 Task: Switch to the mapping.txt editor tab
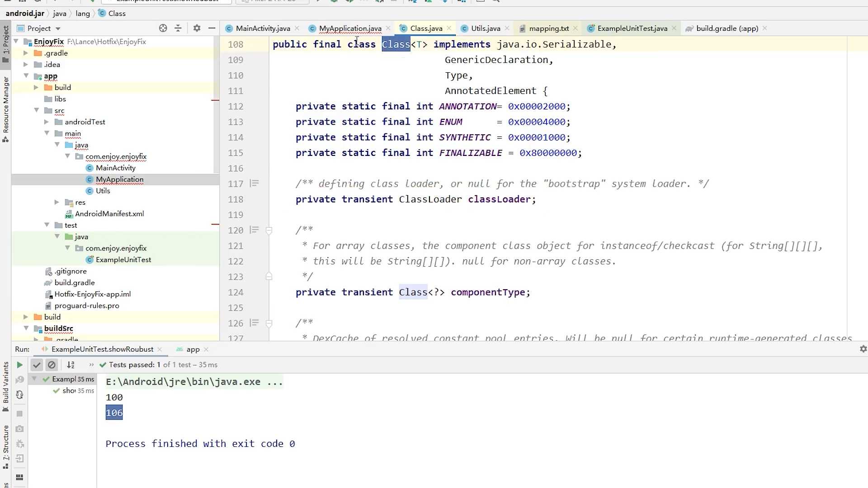point(548,28)
